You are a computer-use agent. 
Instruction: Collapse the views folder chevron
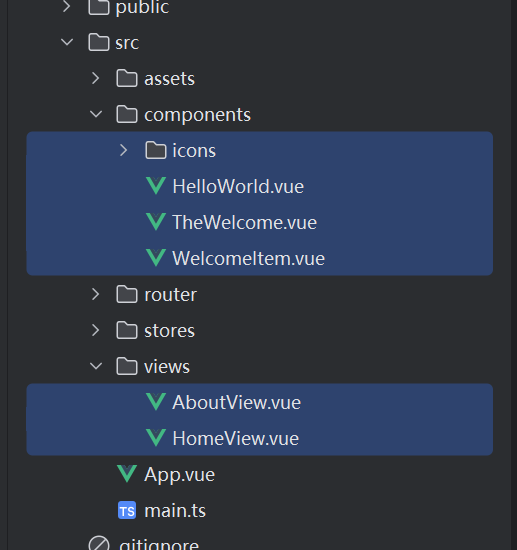(x=96, y=366)
